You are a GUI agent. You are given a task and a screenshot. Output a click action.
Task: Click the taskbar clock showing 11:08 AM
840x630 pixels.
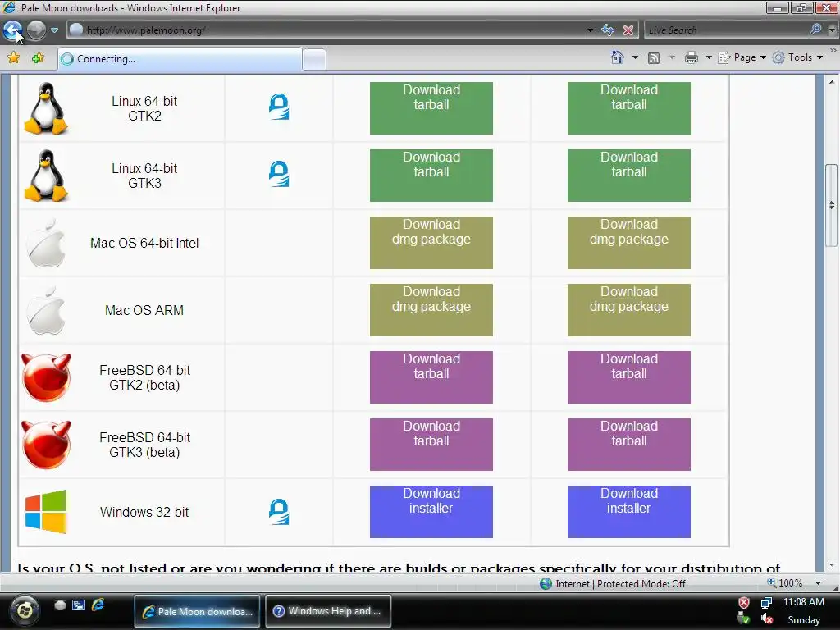point(804,602)
